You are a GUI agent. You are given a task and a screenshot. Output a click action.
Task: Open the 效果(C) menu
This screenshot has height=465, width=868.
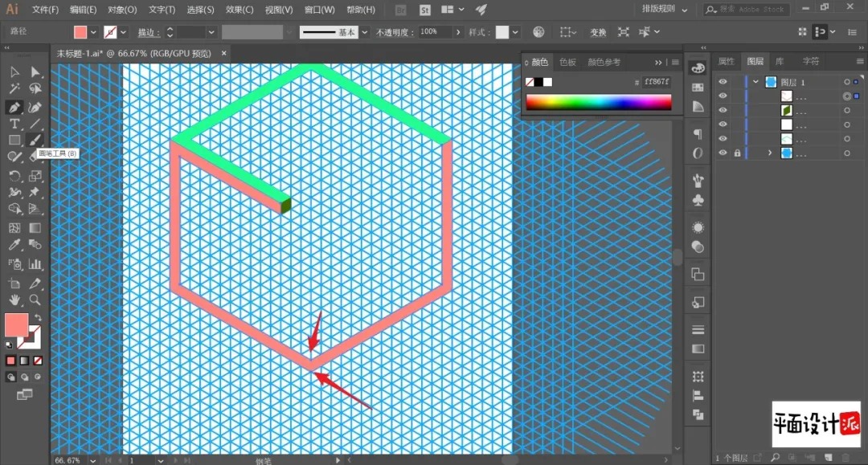click(240, 10)
